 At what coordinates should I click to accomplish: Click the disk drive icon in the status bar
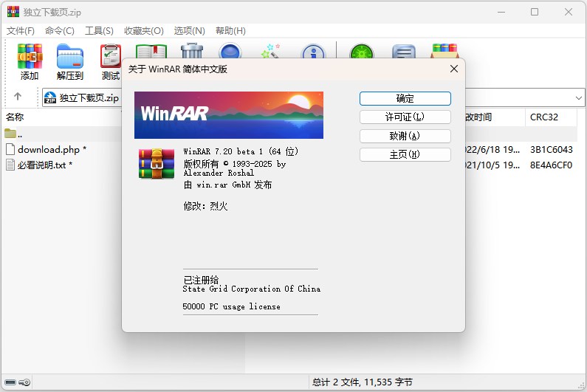click(10, 382)
